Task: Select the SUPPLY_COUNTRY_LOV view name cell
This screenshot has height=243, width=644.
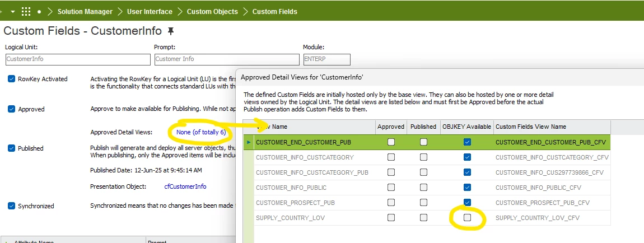Action: 315,218
